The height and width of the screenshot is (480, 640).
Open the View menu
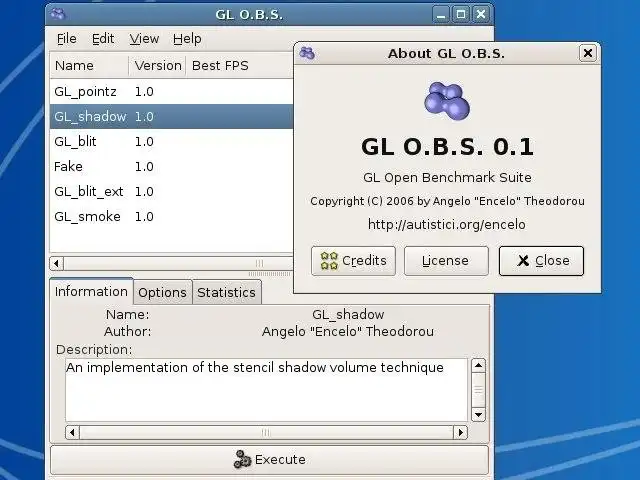tap(144, 39)
